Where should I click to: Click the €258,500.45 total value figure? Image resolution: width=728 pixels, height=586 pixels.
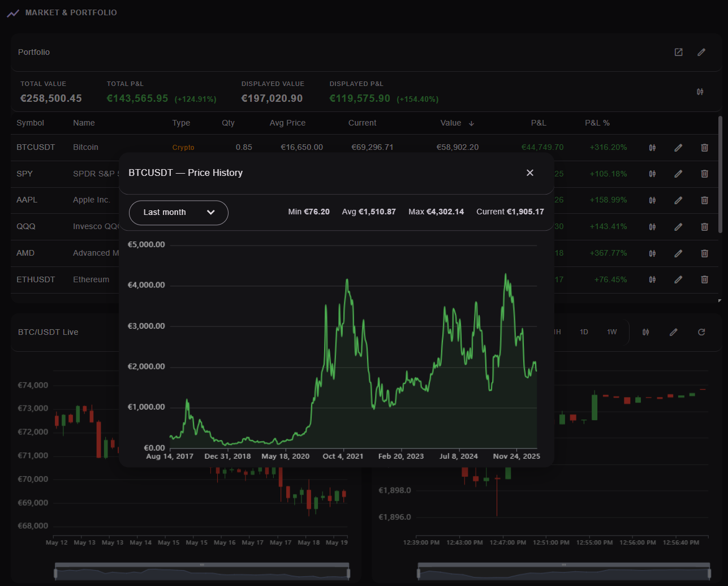pyautogui.click(x=51, y=98)
